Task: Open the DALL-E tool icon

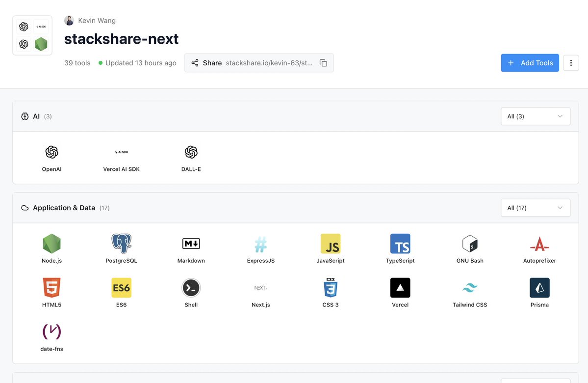Action: click(191, 152)
